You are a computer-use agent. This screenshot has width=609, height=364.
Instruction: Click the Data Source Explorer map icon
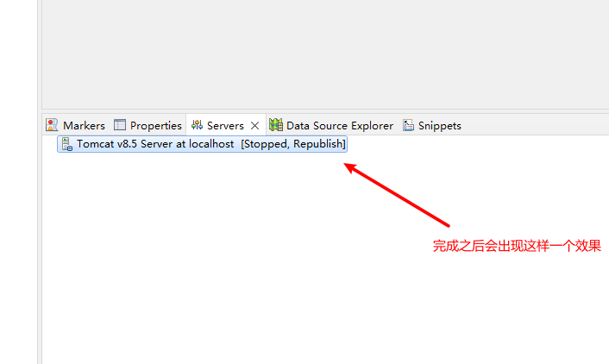tap(276, 125)
